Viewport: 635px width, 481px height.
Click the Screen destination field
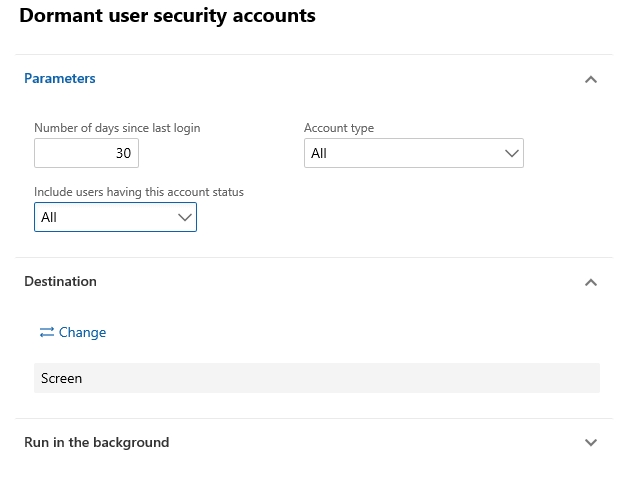(x=317, y=378)
